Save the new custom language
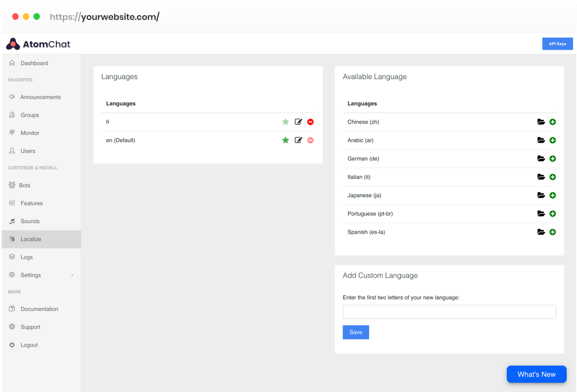Screen dimensions: 577x392 pos(356,332)
